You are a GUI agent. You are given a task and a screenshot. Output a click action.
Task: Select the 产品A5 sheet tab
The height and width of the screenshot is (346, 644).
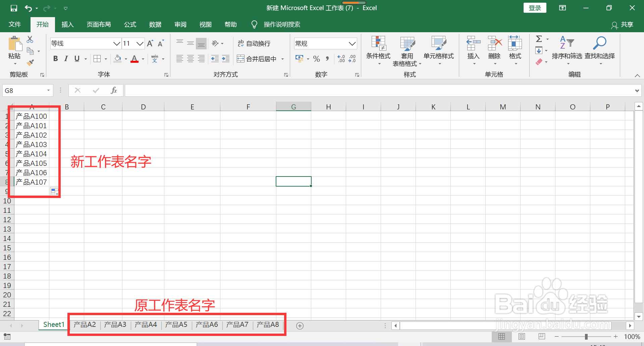coord(176,325)
